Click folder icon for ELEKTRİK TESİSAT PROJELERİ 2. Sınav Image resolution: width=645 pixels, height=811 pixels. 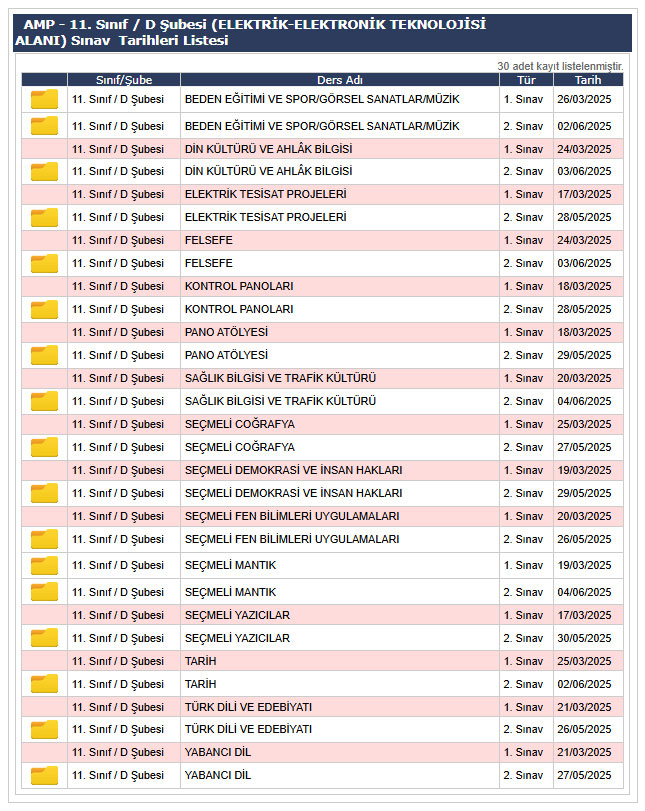44,217
